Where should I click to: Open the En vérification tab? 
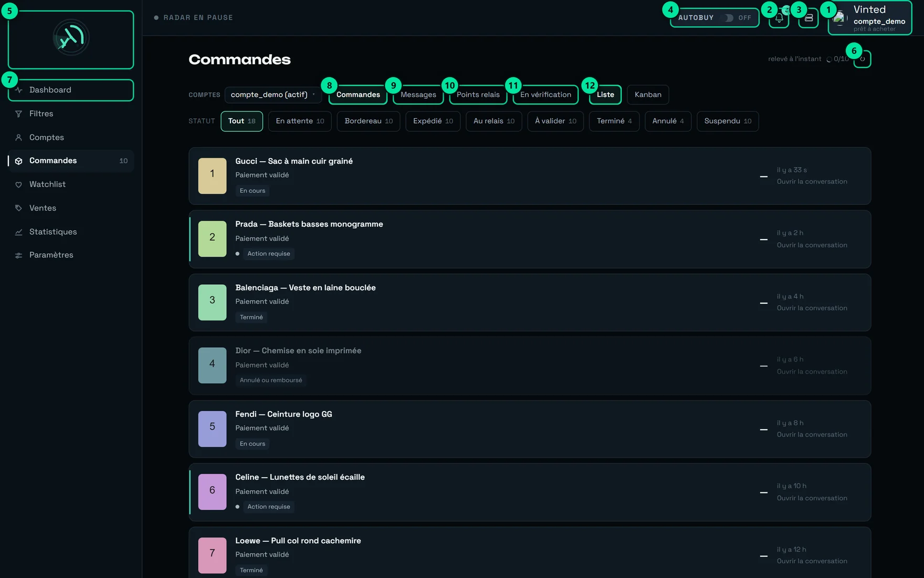pos(545,95)
